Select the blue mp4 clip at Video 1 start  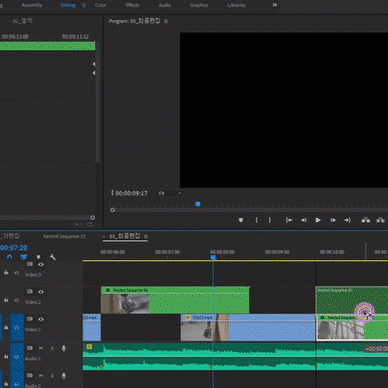pos(92,327)
